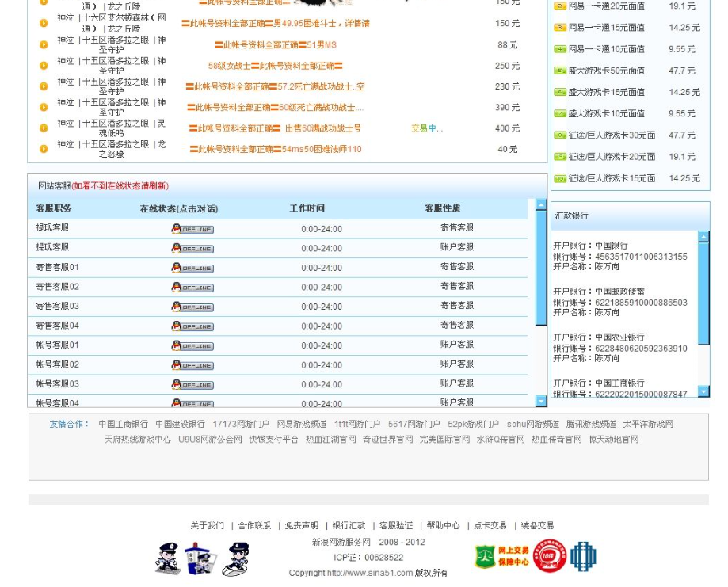Click QQ icon for 提现客服 with 寄售客服 type
The width and height of the screenshot is (728, 587).
click(x=192, y=228)
